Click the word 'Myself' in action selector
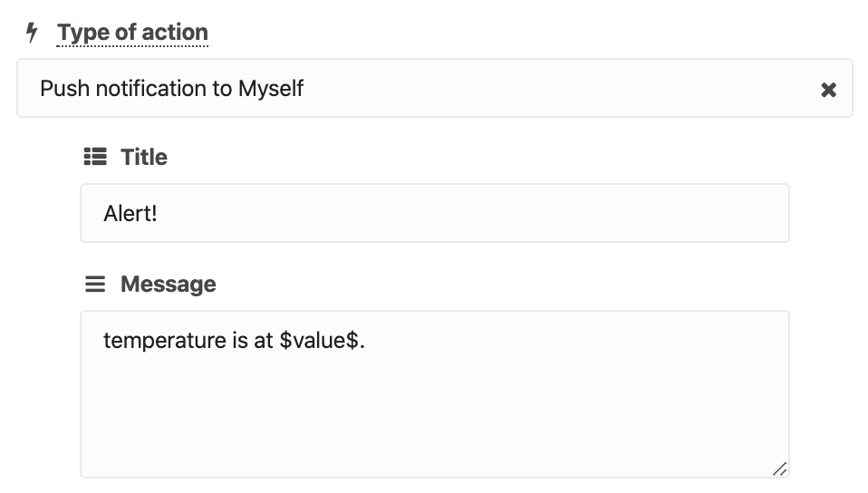The image size is (868, 493). click(271, 89)
